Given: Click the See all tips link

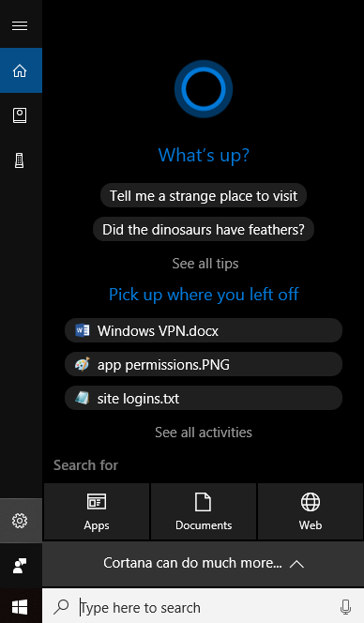Looking at the screenshot, I should (205, 264).
